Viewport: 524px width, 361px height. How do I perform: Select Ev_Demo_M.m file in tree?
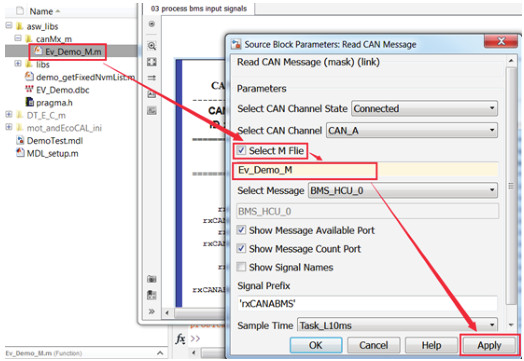tap(73, 52)
